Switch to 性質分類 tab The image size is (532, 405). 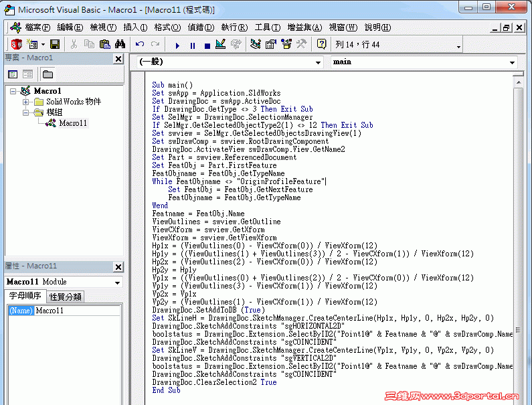[65, 297]
